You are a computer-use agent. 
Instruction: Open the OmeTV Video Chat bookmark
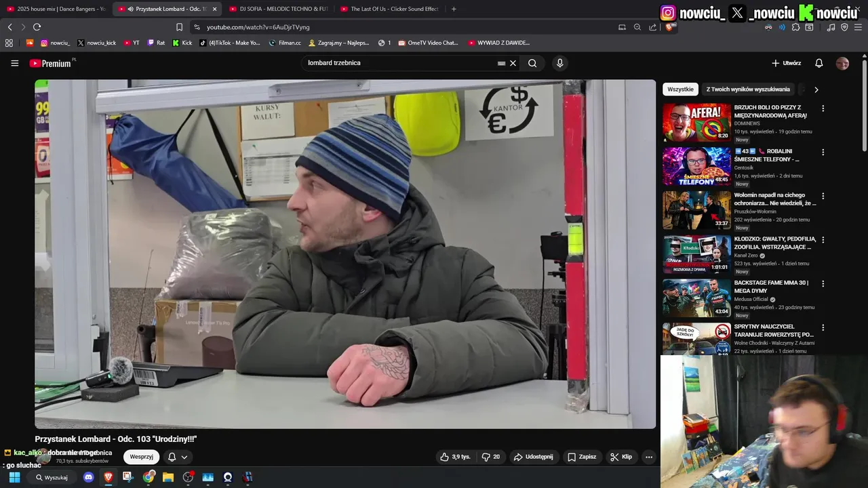click(428, 43)
